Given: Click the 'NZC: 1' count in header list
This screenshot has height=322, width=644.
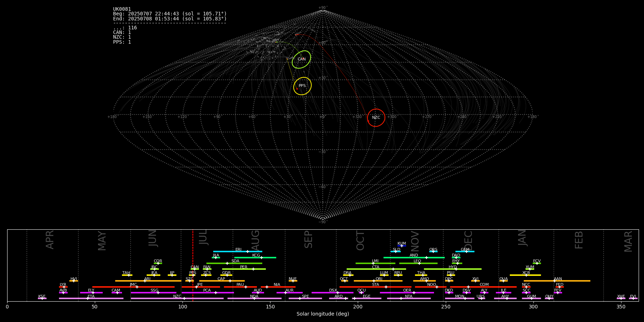Looking at the screenshot, I should click(122, 37).
